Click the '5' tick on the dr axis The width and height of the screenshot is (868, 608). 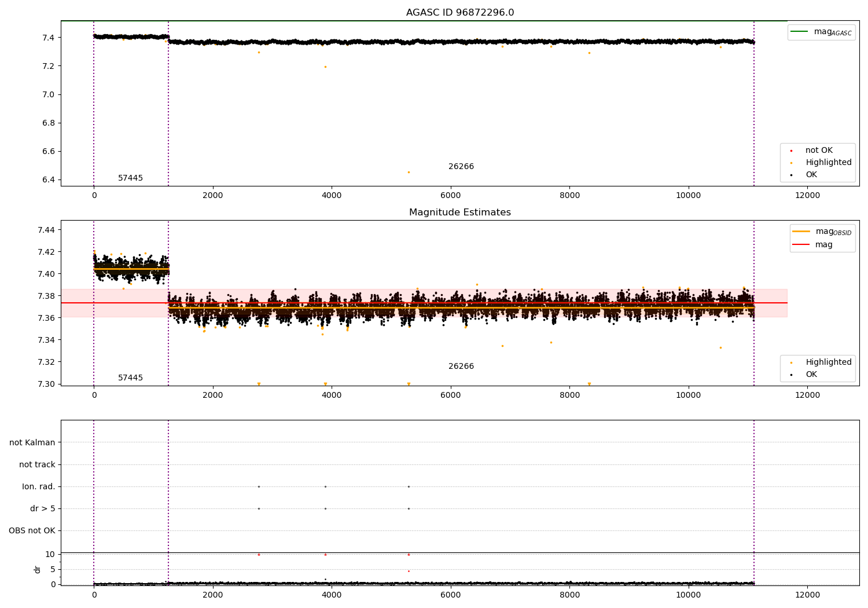(x=53, y=569)
